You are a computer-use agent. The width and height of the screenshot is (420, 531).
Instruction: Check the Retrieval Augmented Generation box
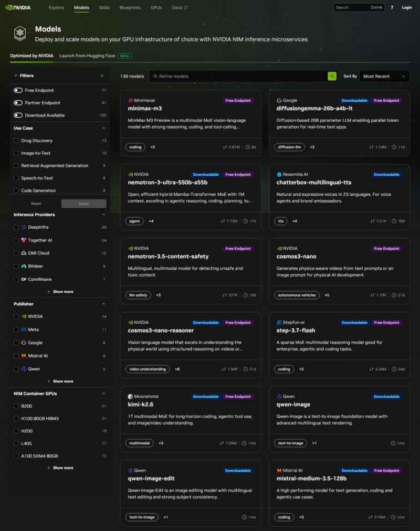[x=16, y=166]
